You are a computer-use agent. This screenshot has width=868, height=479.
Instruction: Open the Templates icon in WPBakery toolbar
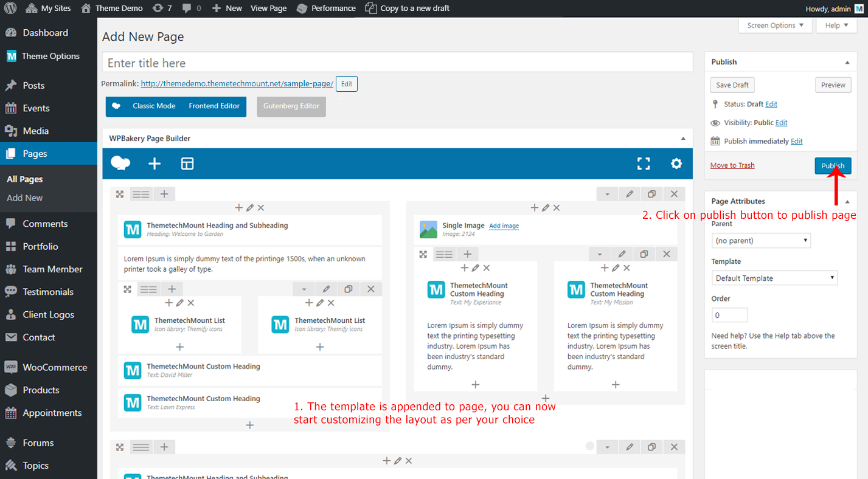tap(187, 164)
